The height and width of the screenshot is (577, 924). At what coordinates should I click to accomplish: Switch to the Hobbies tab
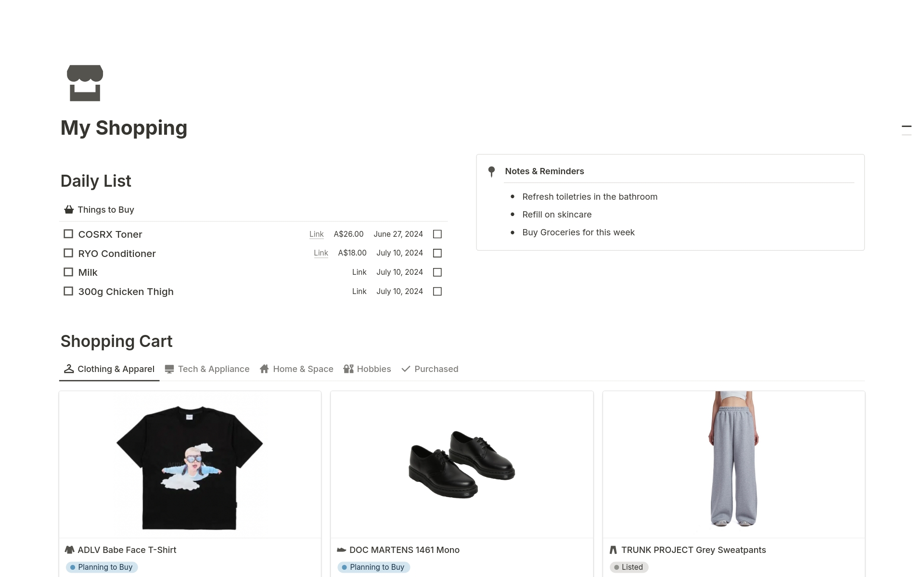[367, 369]
